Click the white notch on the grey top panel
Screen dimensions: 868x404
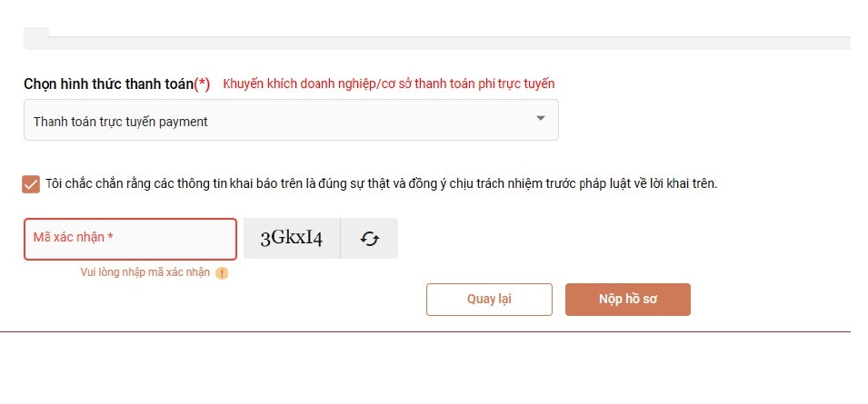pyautogui.click(x=36, y=32)
